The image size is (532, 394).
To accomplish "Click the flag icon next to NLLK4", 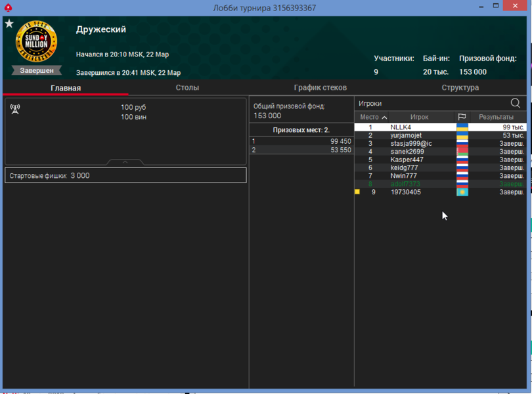I will pyautogui.click(x=462, y=127).
